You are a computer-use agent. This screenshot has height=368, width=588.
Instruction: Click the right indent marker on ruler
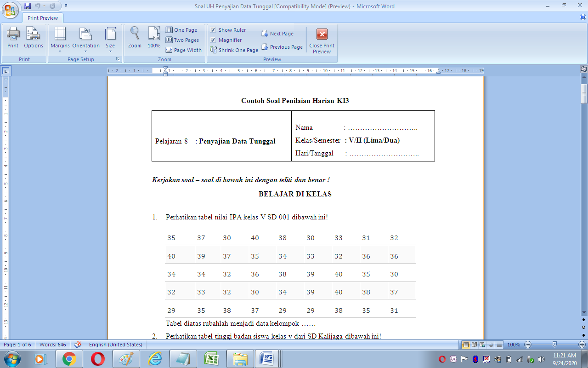tap(438, 72)
